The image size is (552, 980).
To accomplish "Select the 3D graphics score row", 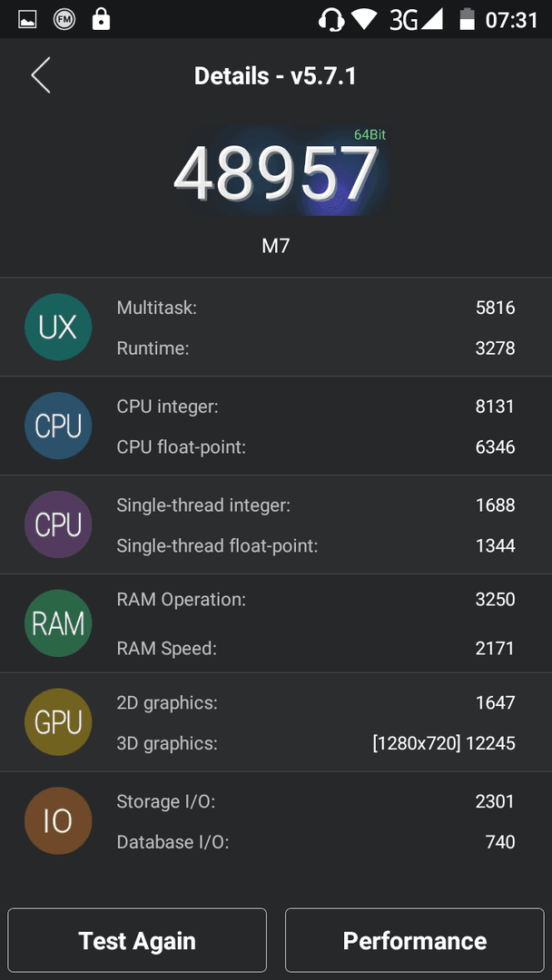I will (x=316, y=743).
